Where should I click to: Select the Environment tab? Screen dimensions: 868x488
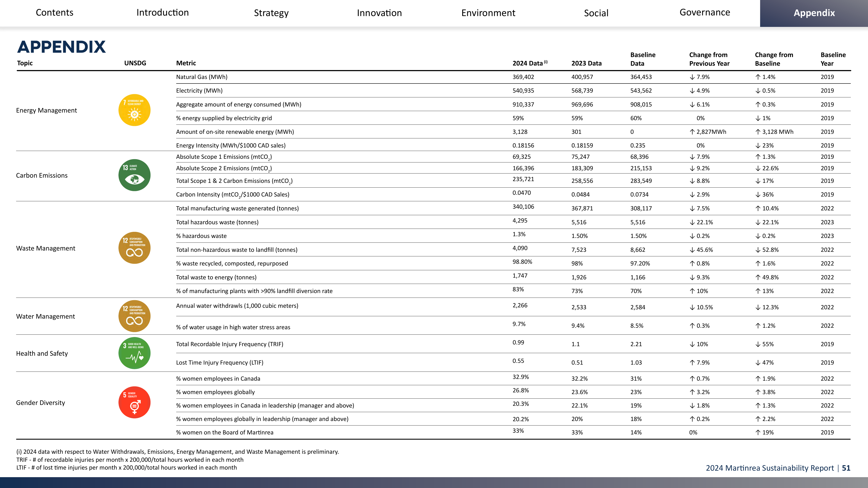click(x=488, y=13)
